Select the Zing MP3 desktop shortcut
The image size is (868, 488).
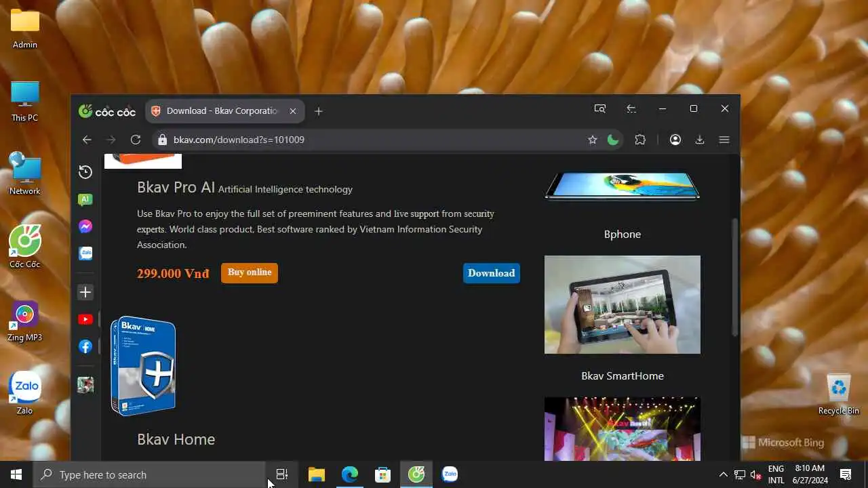tap(25, 321)
